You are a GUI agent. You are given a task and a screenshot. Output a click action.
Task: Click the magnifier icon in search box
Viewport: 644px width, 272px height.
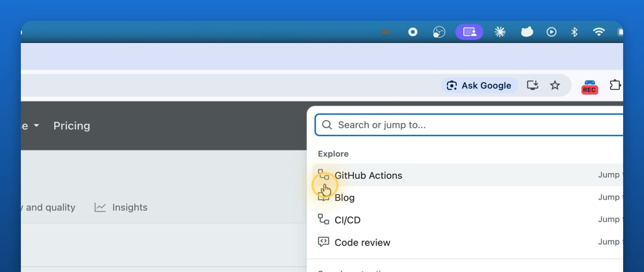[x=327, y=125]
